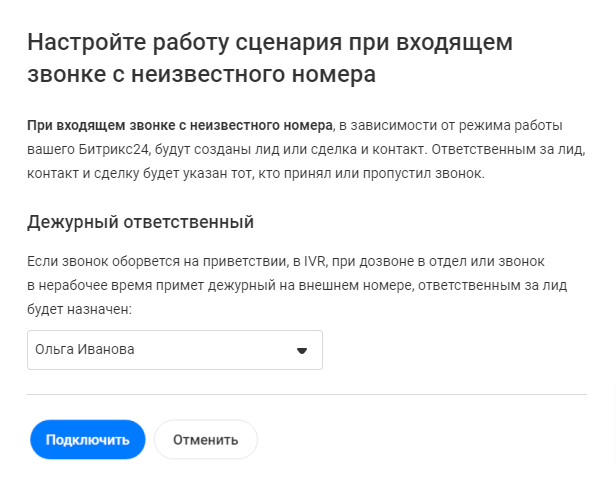The image size is (615, 486).
Task: Click the blue Подключить button
Action: pyautogui.click(x=88, y=439)
